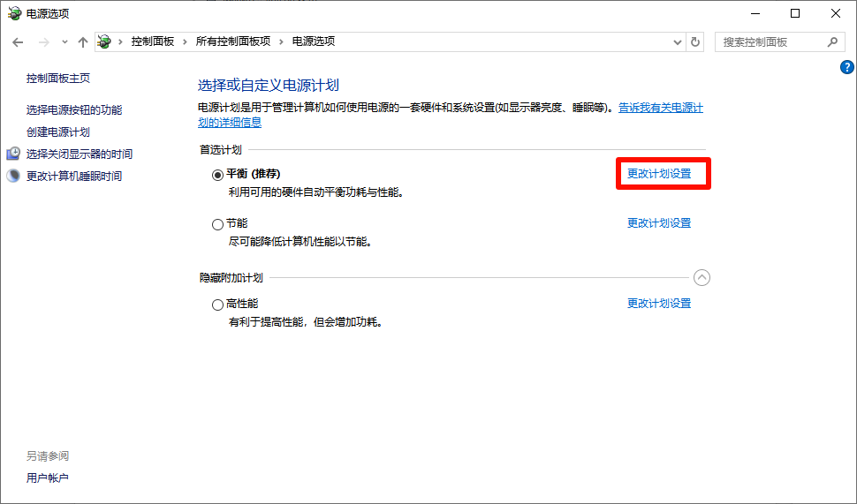The width and height of the screenshot is (857, 504).
Task: Click 尽可能降低计算机性能以节能 description
Action: [300, 241]
